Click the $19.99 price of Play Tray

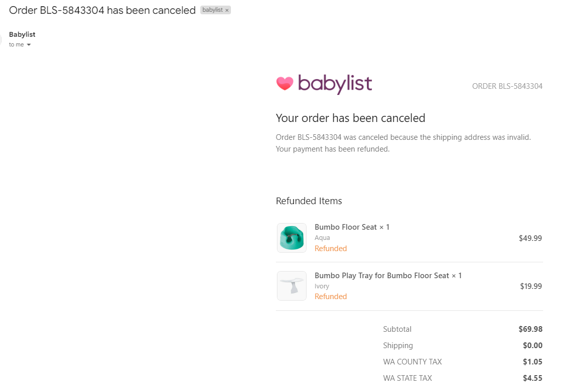click(531, 286)
